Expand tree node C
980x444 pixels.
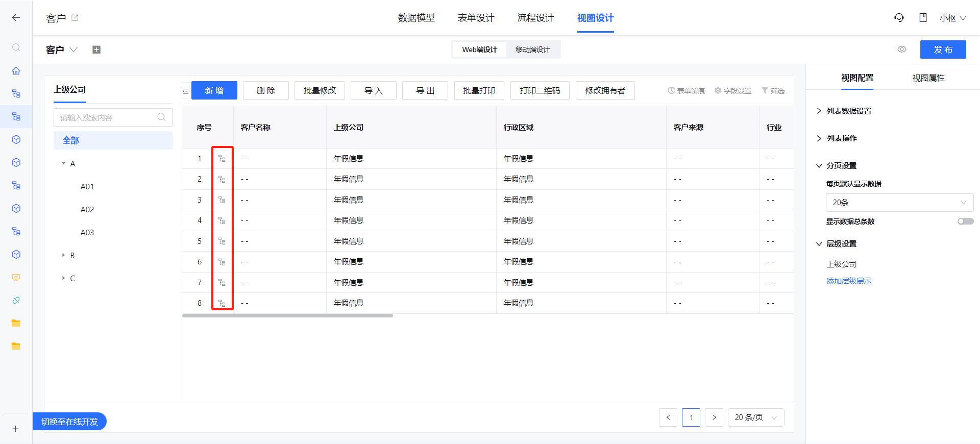[64, 278]
